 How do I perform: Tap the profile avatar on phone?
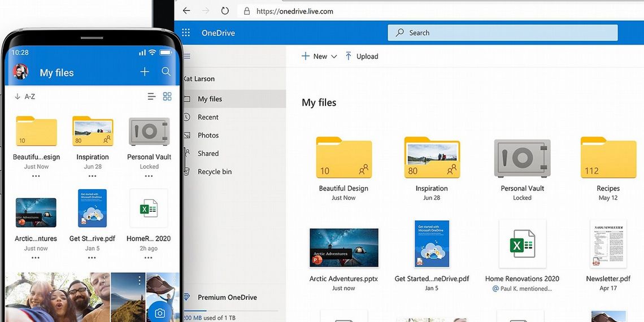(20, 72)
